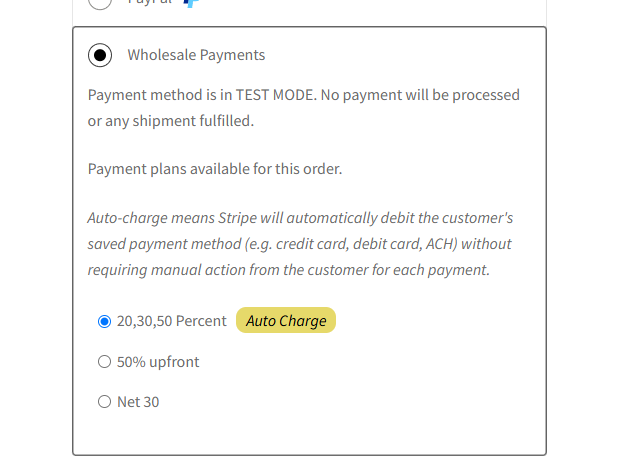Click the 50% upfront label text
This screenshot has height=467, width=630.
158,362
